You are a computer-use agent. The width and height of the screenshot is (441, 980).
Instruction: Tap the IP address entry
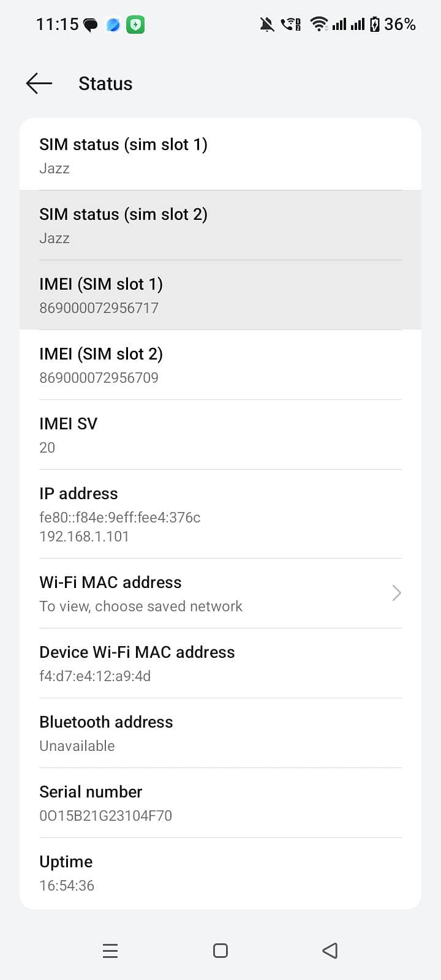221,514
